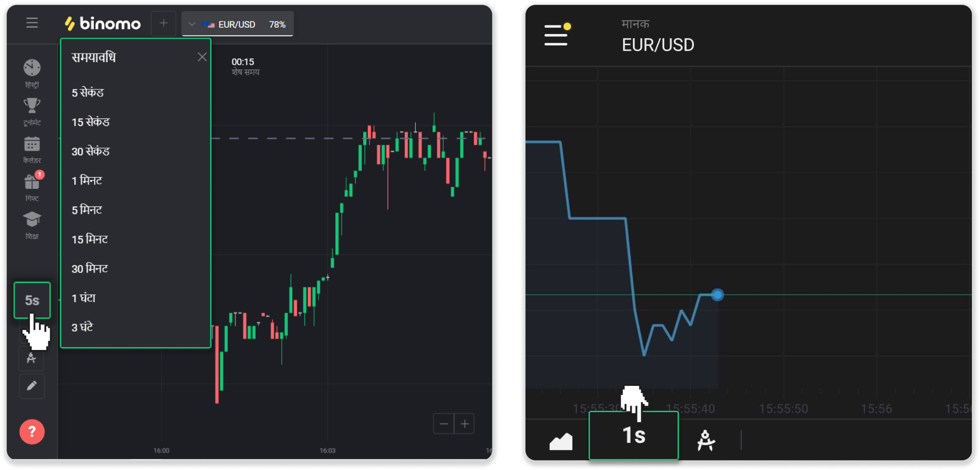The height and width of the screenshot is (470, 980).
Task: Choose the 1 घंटा timeframe option
Action: [84, 298]
